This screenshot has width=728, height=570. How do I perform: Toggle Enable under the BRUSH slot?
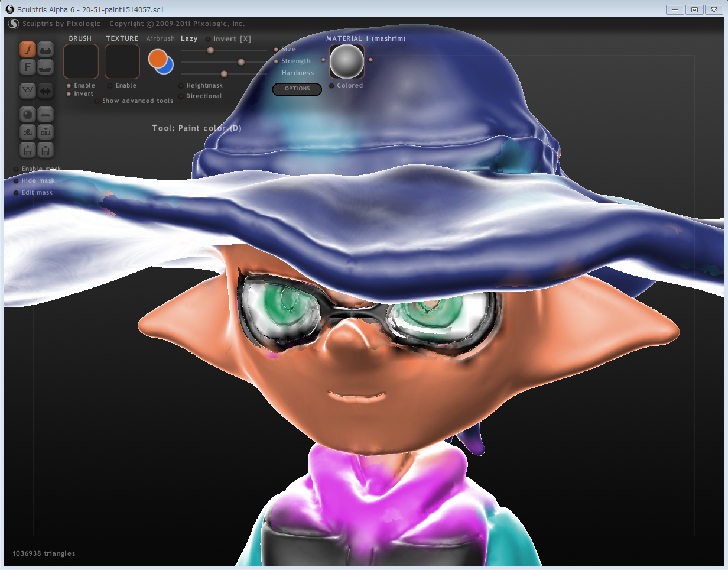pos(81,86)
